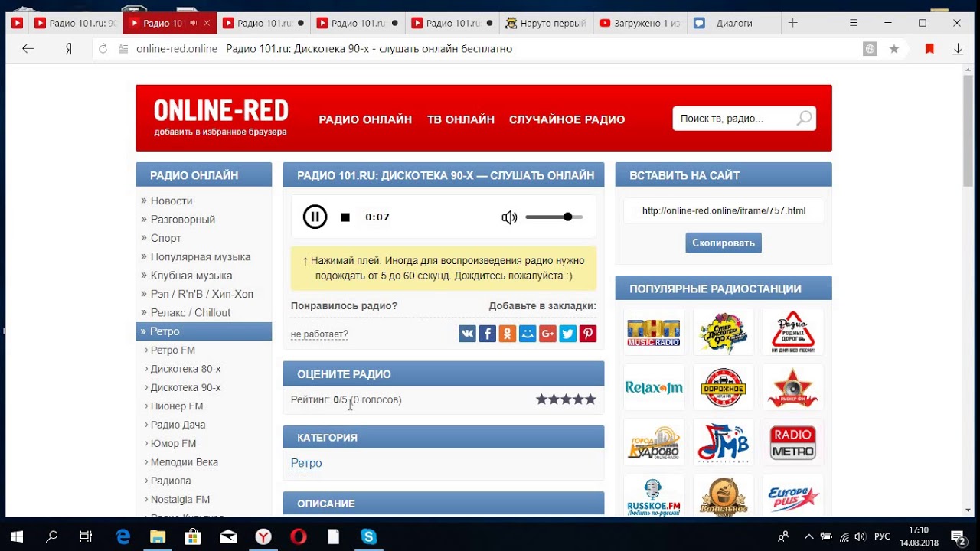
Task: Open Разговорный category in sidebar
Action: [182, 220]
